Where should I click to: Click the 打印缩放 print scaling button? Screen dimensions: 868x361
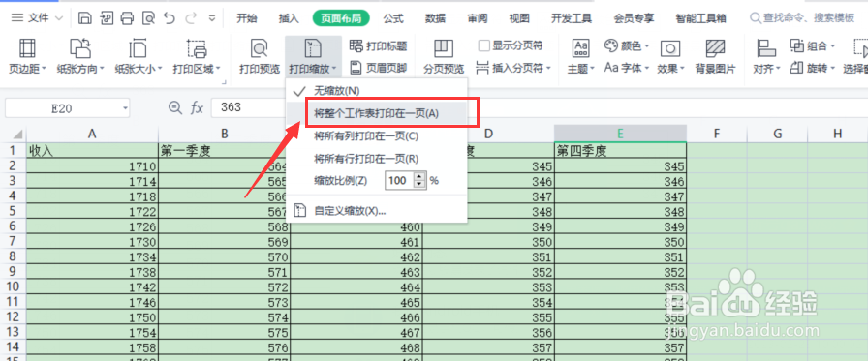tap(313, 56)
